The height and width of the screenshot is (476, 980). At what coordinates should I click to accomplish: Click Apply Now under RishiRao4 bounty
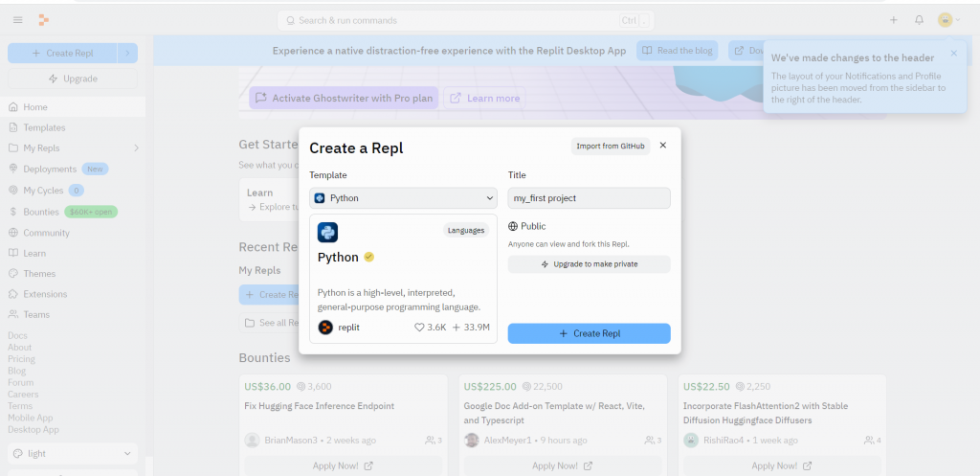click(x=782, y=466)
